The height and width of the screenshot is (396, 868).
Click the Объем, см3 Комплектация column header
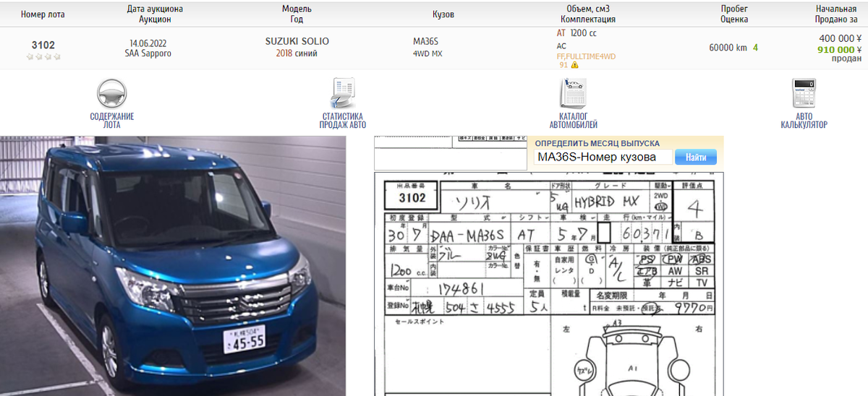pyautogui.click(x=588, y=14)
